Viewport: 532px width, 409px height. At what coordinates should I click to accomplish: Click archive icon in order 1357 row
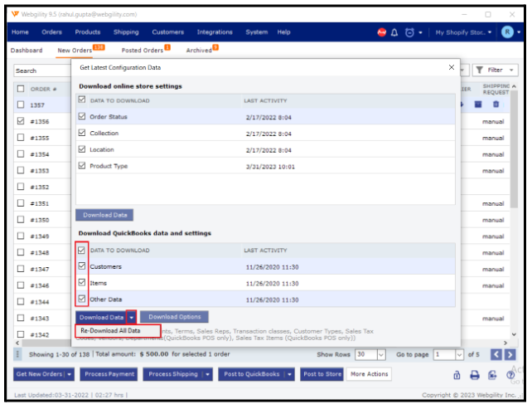click(x=478, y=105)
